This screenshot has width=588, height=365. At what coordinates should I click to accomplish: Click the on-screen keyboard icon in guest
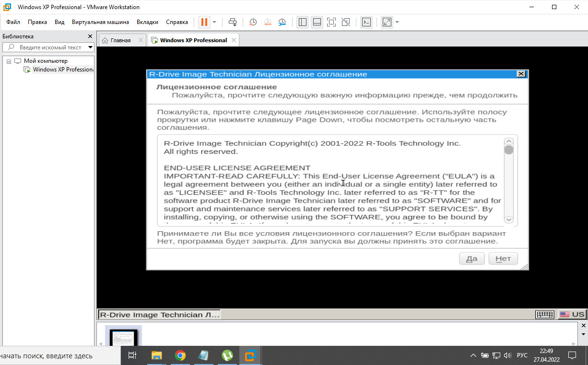click(x=545, y=315)
